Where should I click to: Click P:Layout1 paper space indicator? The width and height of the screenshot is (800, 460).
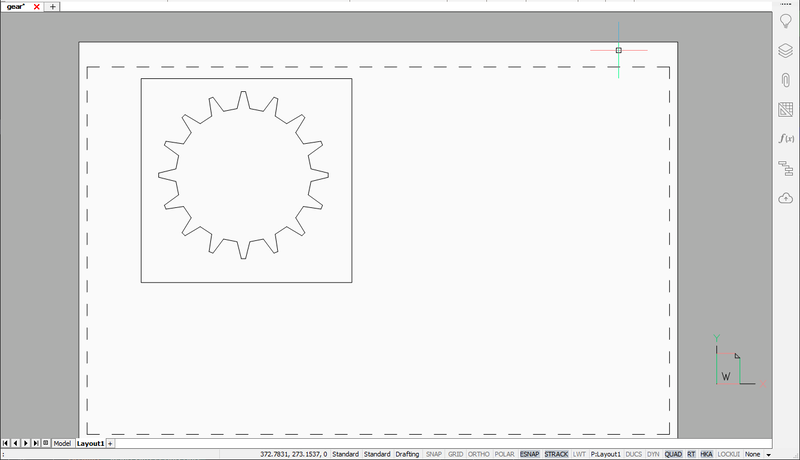606,454
